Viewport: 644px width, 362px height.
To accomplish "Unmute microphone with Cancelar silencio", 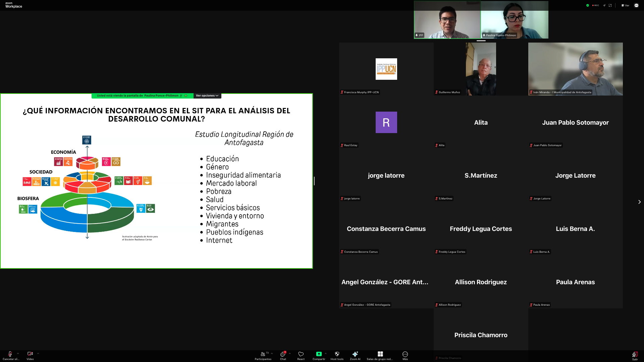I will click(x=10, y=356).
